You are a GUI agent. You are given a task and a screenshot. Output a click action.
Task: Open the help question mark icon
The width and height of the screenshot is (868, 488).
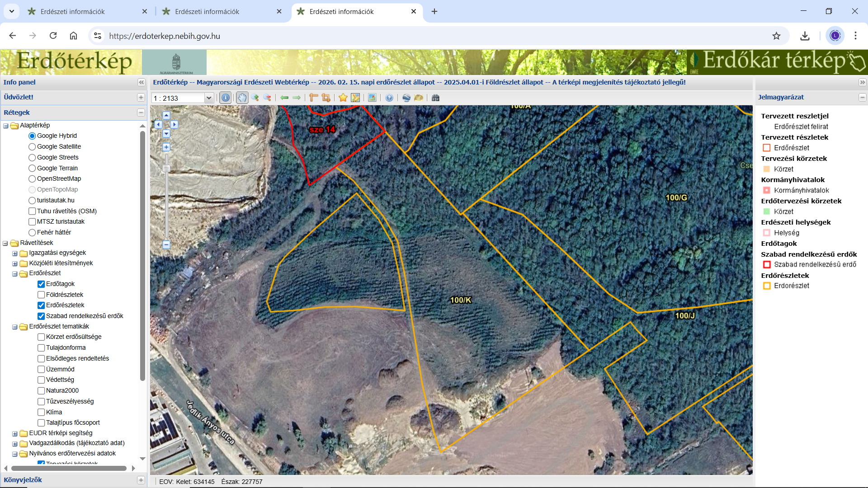[x=389, y=98]
